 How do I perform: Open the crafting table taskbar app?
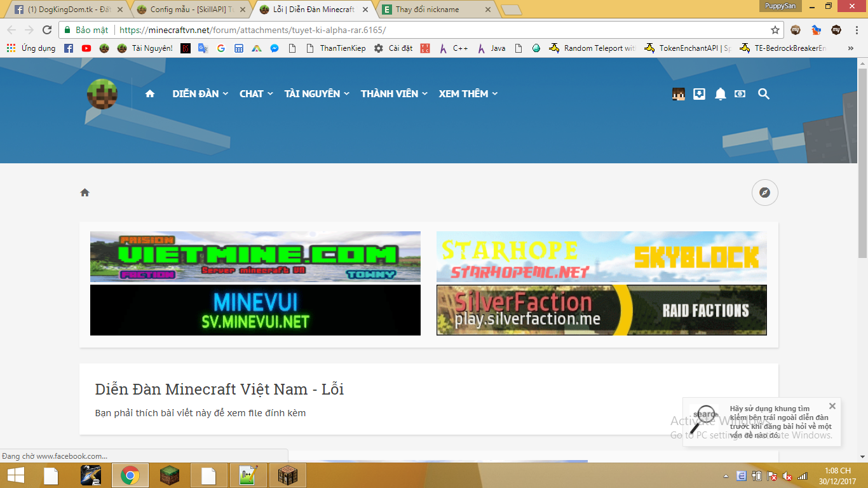(x=288, y=475)
